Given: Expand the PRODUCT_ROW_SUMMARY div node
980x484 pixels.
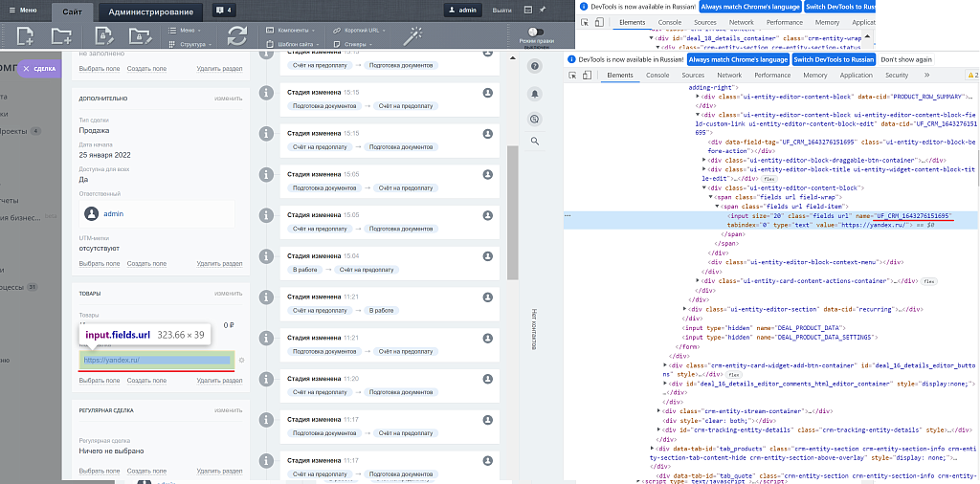Looking at the screenshot, I should pos(698,96).
